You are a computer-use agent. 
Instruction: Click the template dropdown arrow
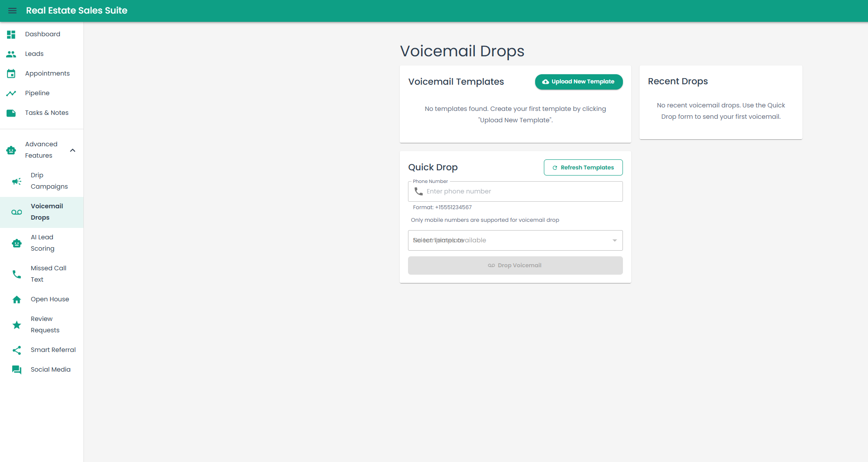pos(614,240)
